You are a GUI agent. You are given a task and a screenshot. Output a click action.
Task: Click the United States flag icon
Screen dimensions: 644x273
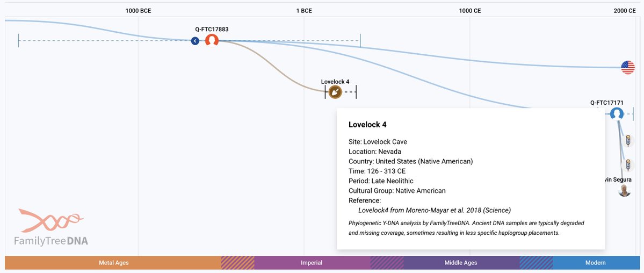coord(627,67)
